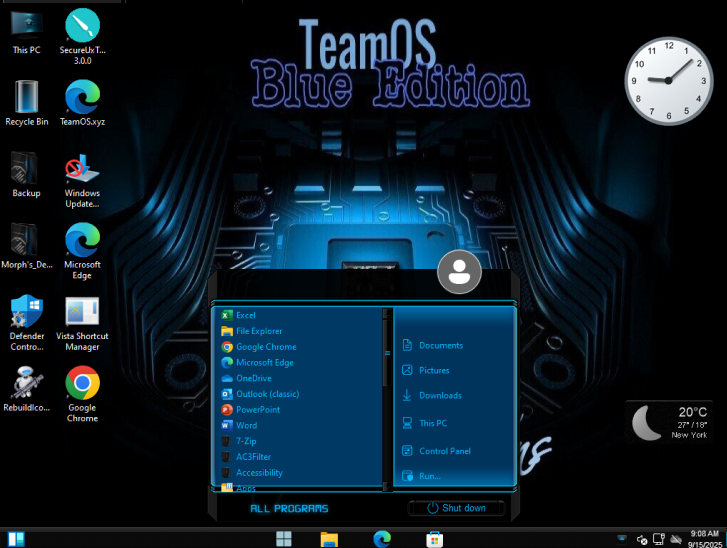
Task: Open File Explorer from the taskbar
Action: click(x=329, y=539)
